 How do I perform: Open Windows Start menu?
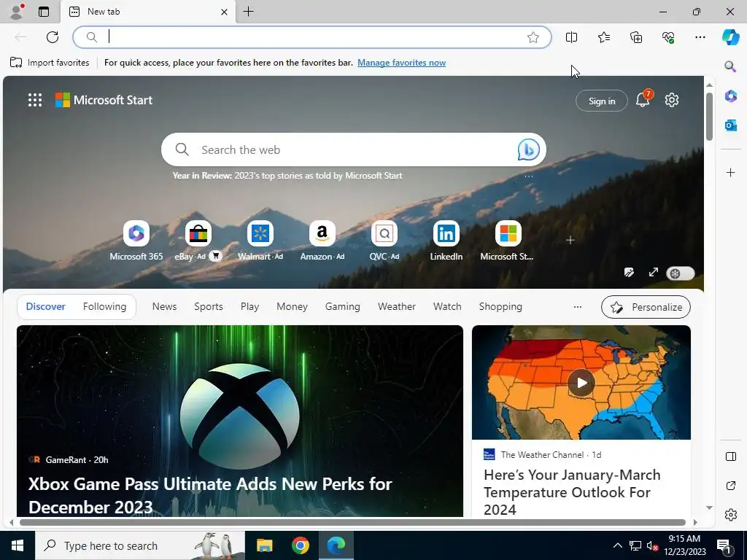[18, 545]
